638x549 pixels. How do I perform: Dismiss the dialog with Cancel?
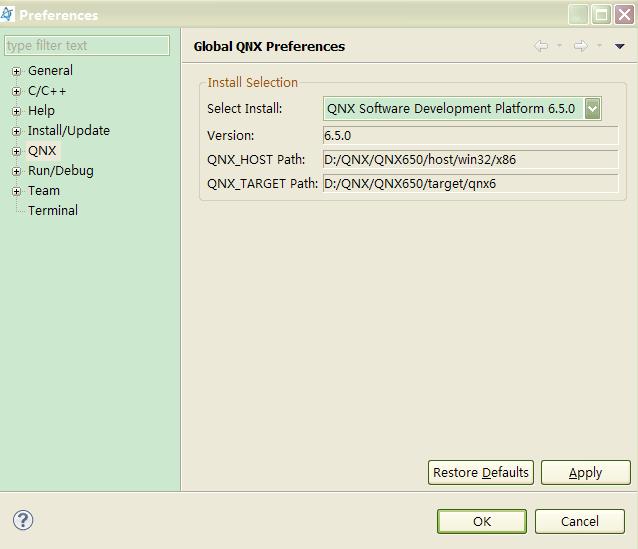click(x=579, y=521)
